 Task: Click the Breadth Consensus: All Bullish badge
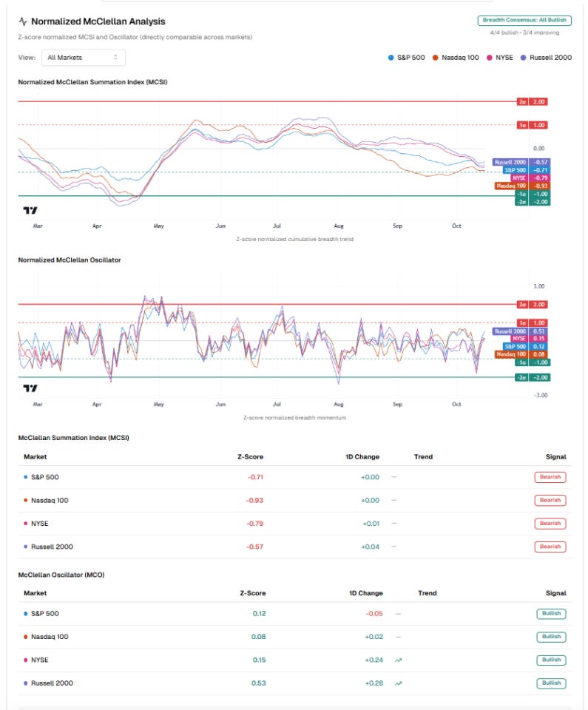[524, 21]
